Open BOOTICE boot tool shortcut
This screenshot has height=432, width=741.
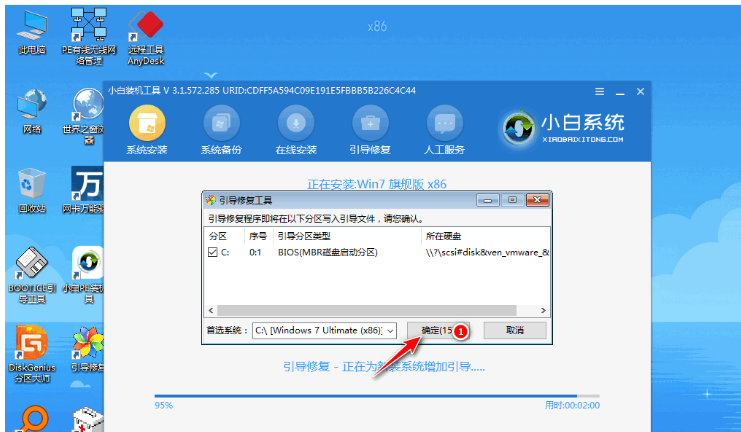click(x=32, y=275)
